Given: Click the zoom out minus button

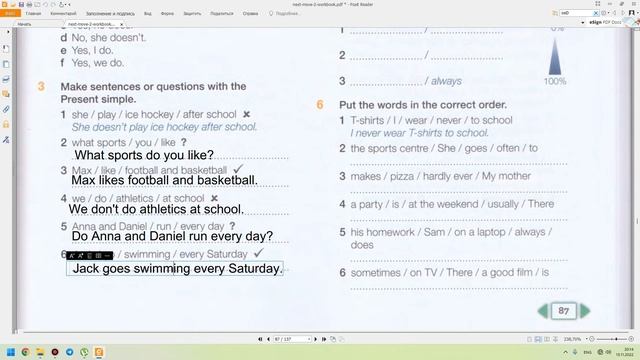Looking at the screenshot, I should (592, 339).
